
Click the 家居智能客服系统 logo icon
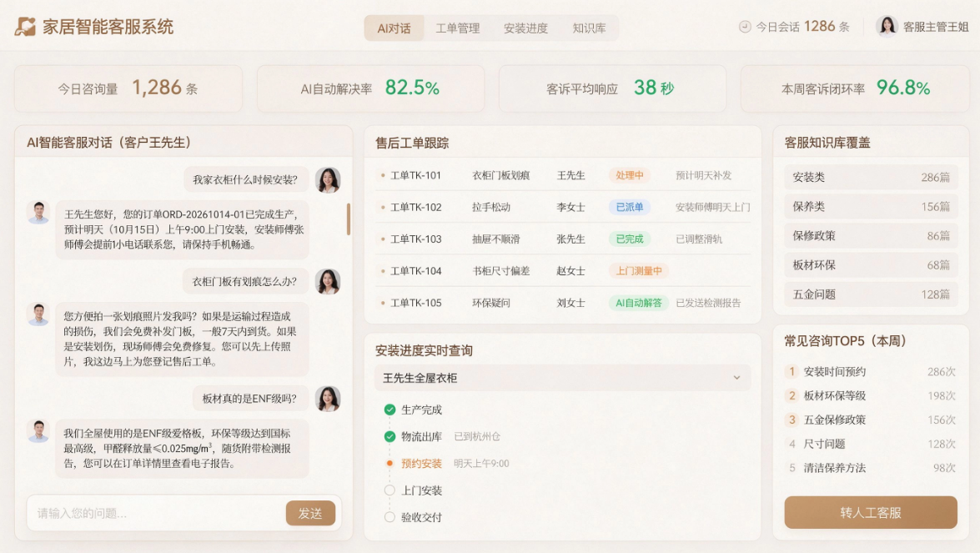point(25,27)
